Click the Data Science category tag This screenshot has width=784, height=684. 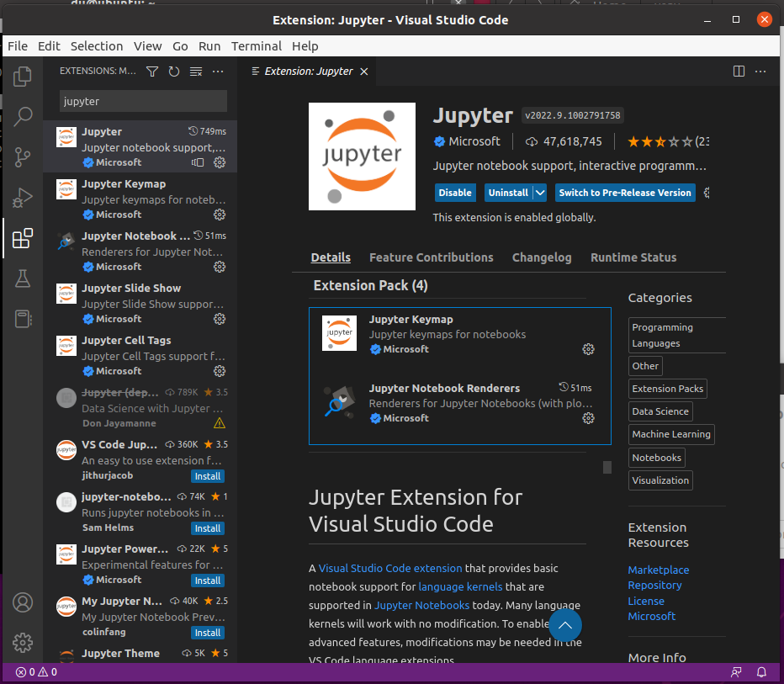660,411
